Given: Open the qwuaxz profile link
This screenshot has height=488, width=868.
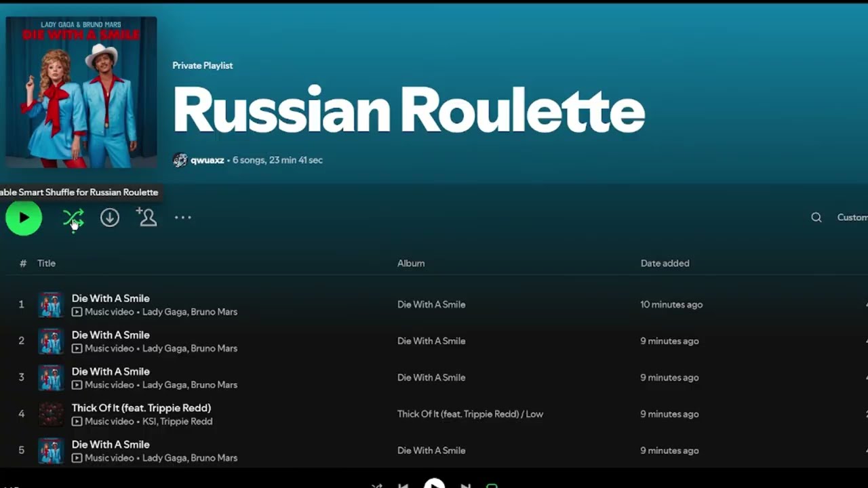Looking at the screenshot, I should tap(208, 160).
